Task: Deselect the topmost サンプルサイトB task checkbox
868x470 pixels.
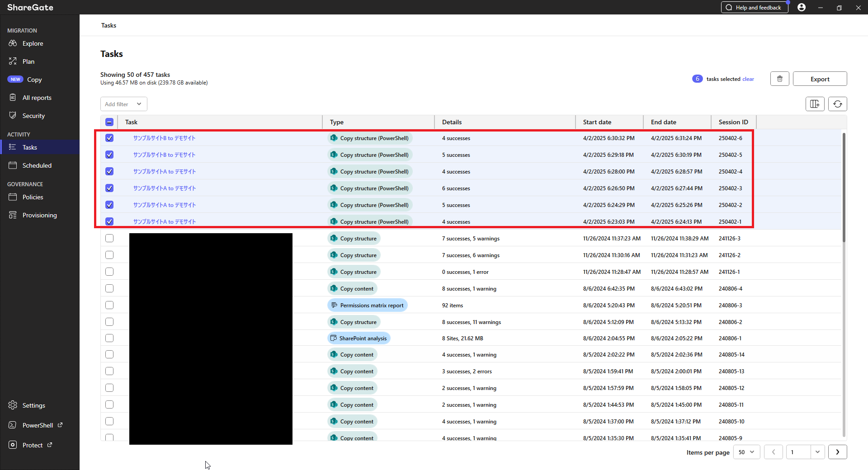Action: tap(109, 138)
